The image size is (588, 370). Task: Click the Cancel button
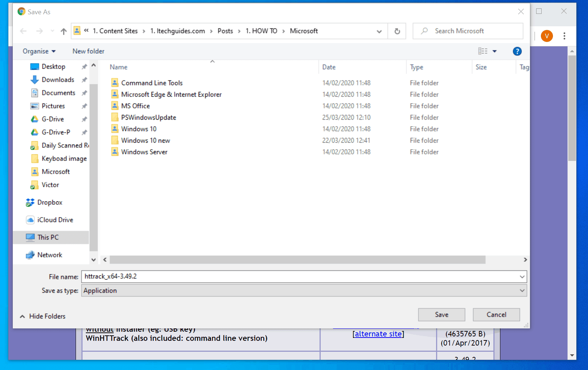[496, 315]
